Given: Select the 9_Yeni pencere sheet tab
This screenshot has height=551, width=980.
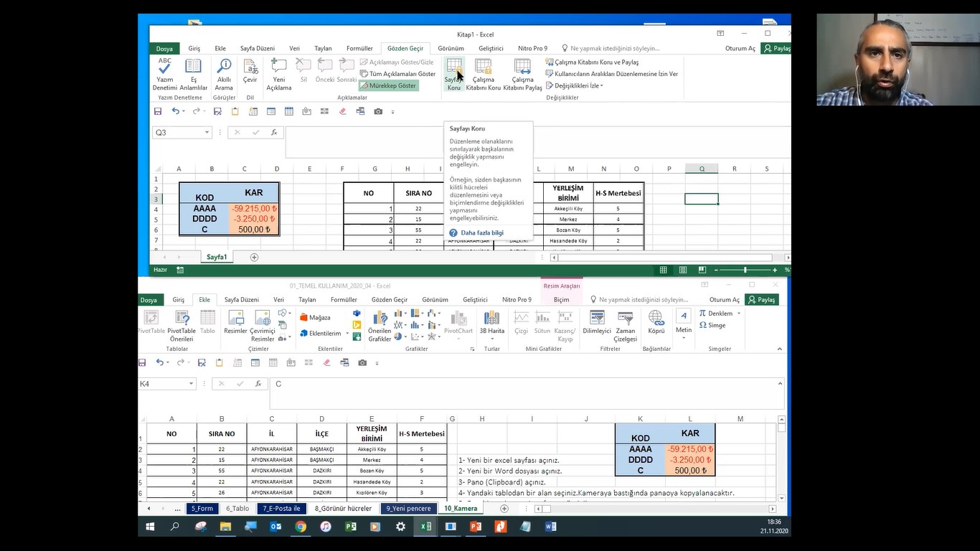Looking at the screenshot, I should [408, 509].
